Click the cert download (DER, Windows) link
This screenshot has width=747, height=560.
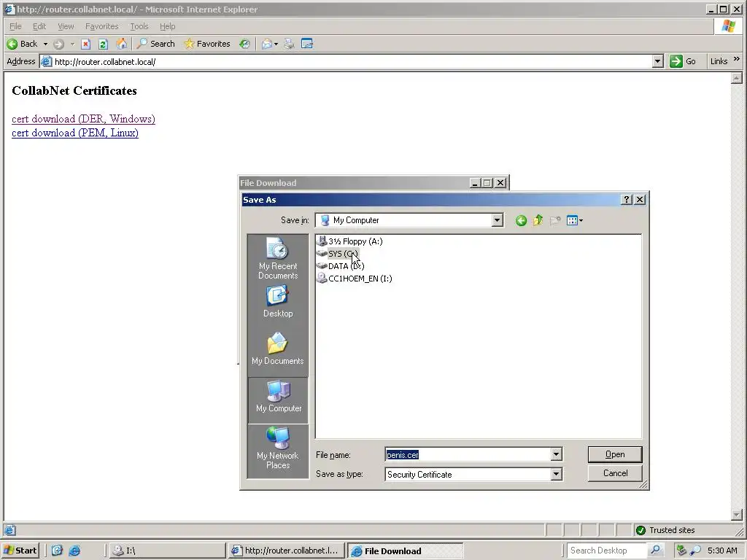[x=83, y=119]
